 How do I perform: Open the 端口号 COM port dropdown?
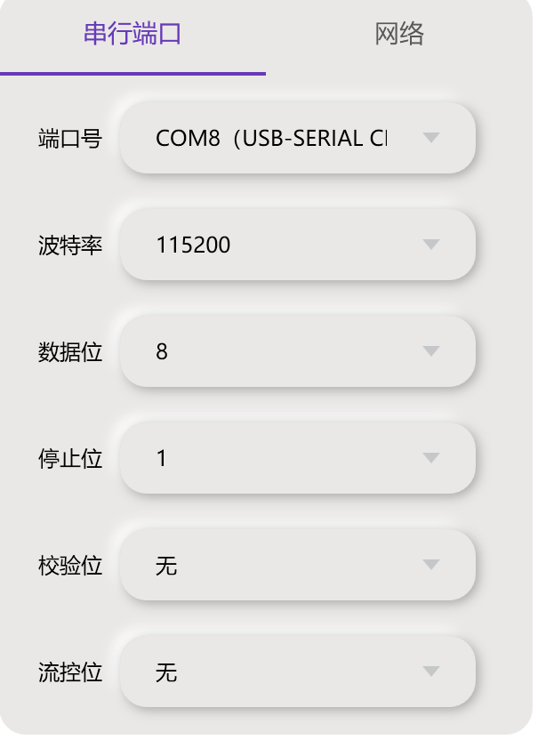(298, 137)
